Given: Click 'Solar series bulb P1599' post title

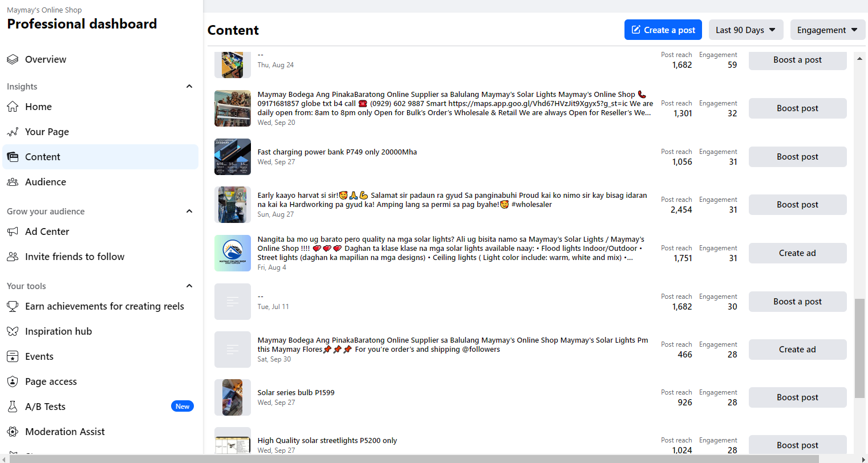Looking at the screenshot, I should (x=296, y=393).
